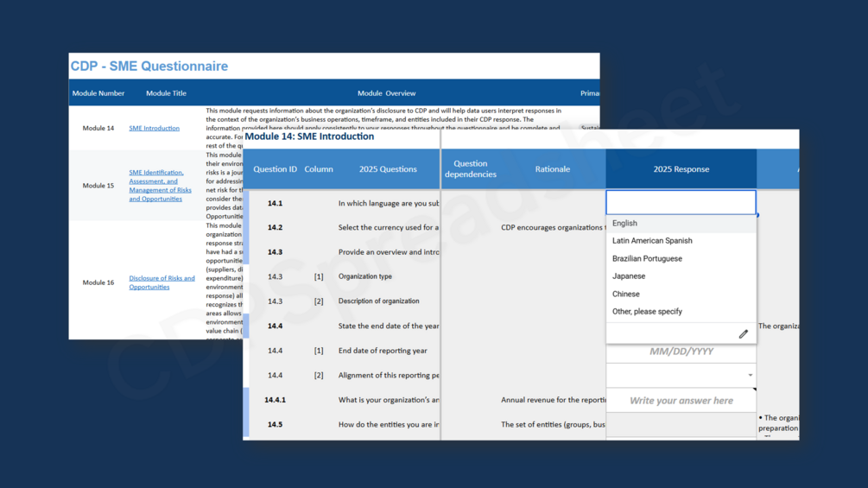Click the State the end date question cell
Viewport: 868px width, 488px height.
388,326
